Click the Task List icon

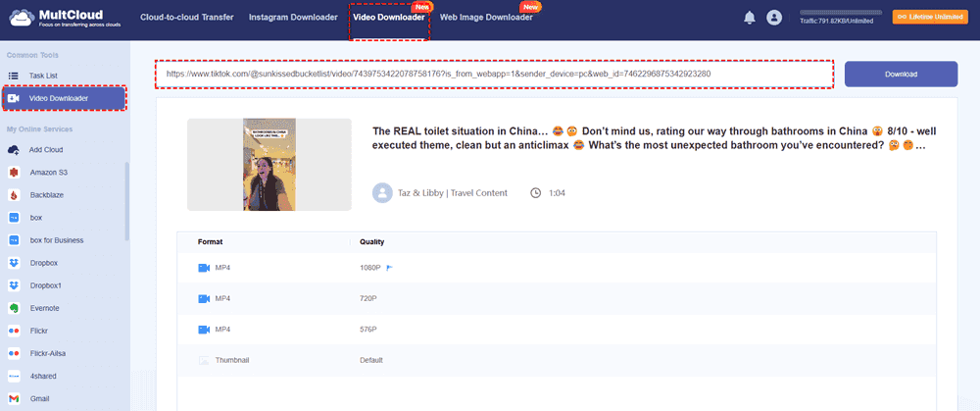pyautogui.click(x=13, y=76)
